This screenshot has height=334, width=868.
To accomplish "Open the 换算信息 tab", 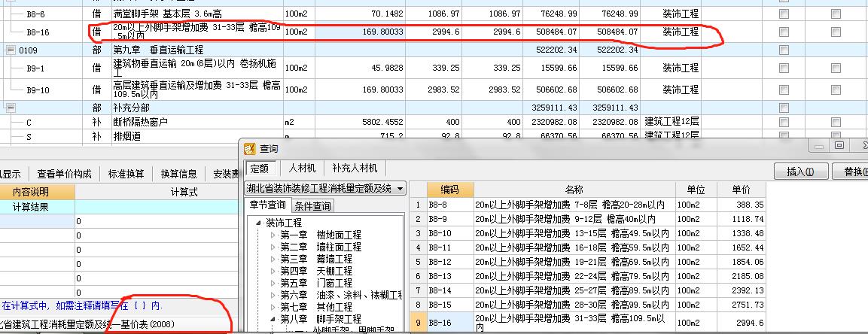I will (x=179, y=175).
